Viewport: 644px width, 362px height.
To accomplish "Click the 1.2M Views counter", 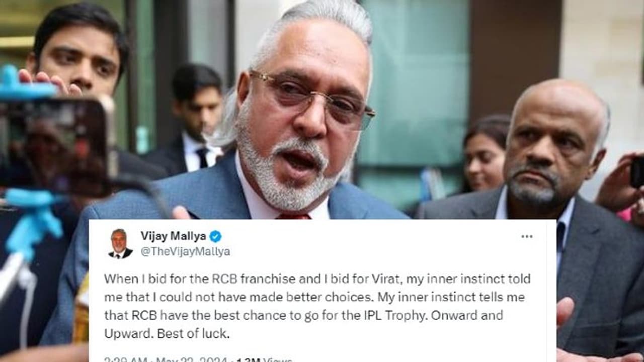I will coord(263,360).
